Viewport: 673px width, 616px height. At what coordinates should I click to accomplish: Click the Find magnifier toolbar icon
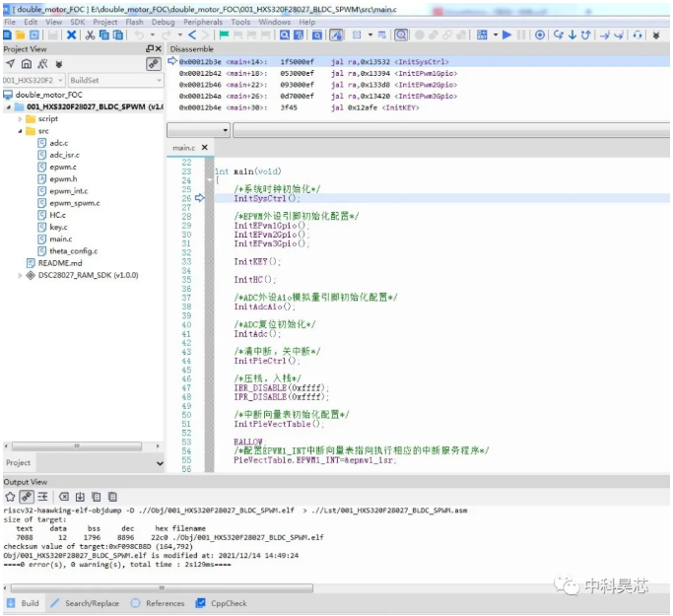tap(285, 35)
